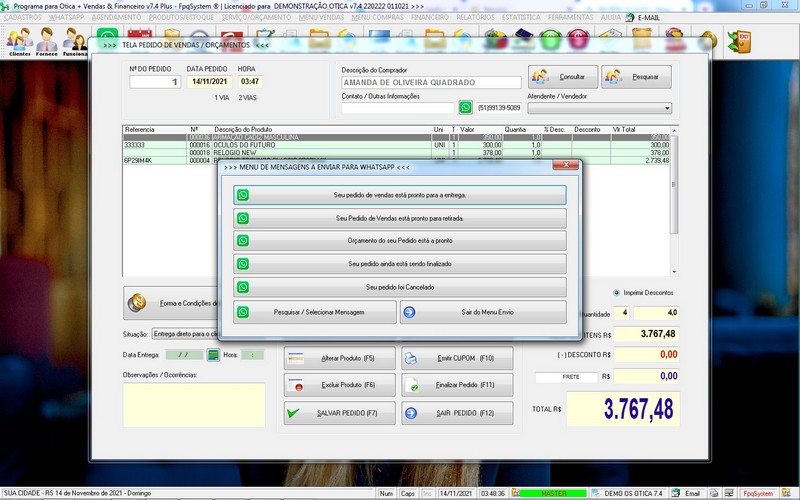Click the Contato / Outras Informações field
Screen dimensions: 800x500
coord(397,108)
